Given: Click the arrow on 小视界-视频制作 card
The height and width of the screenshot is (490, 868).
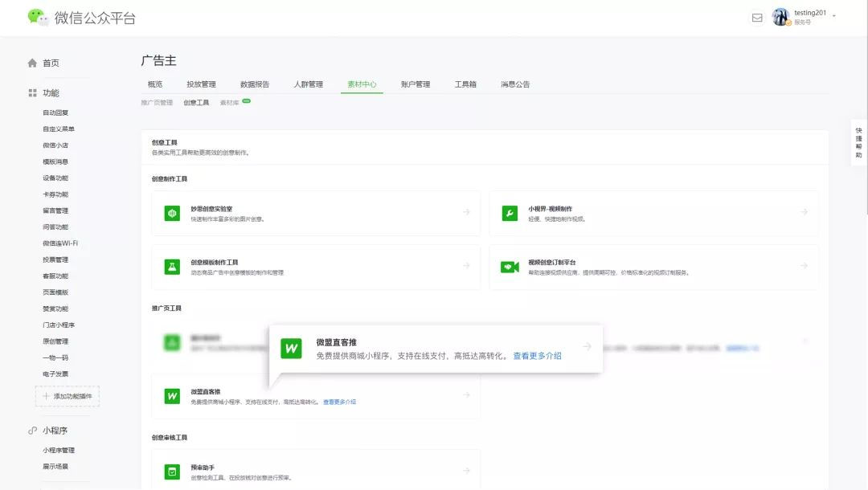Looking at the screenshot, I should [x=804, y=212].
